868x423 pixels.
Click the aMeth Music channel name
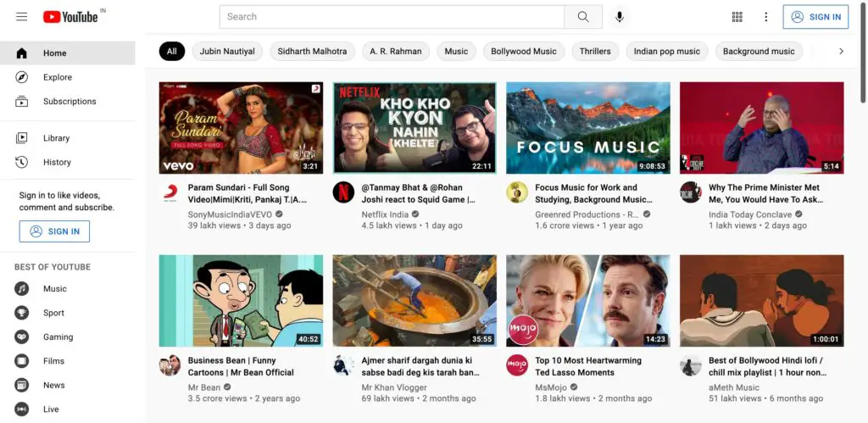click(x=734, y=387)
